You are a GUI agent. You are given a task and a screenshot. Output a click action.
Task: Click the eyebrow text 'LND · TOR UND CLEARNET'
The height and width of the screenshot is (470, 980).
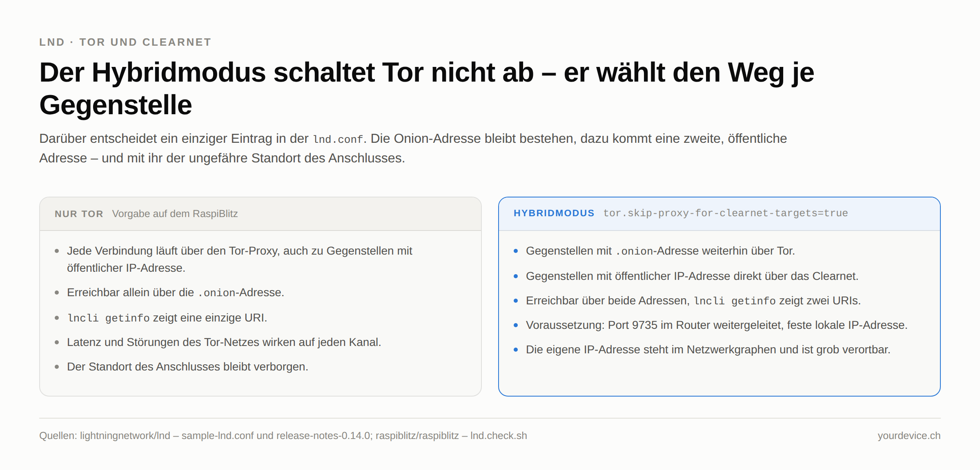point(125,42)
